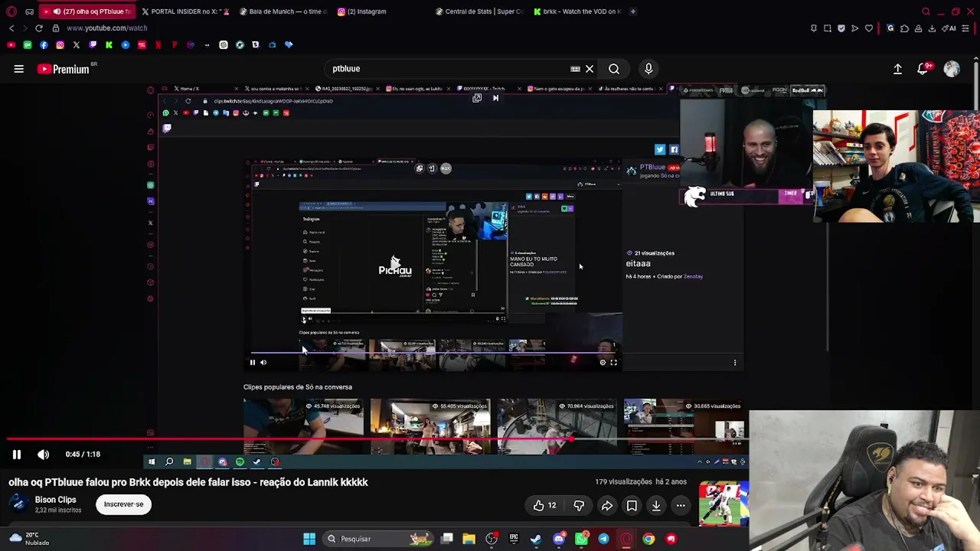The width and height of the screenshot is (980, 551).
Task: Open the YouTube account avatar menu
Action: (x=952, y=69)
